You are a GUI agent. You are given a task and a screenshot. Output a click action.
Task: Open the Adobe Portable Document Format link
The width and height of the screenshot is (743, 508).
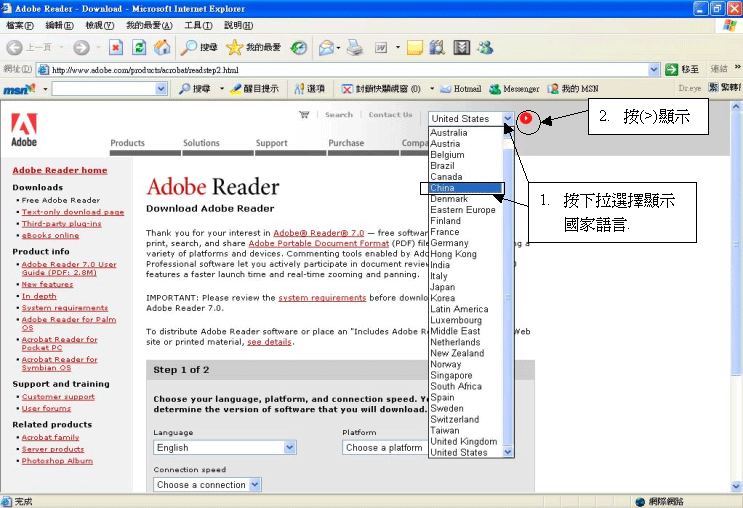tap(318, 243)
